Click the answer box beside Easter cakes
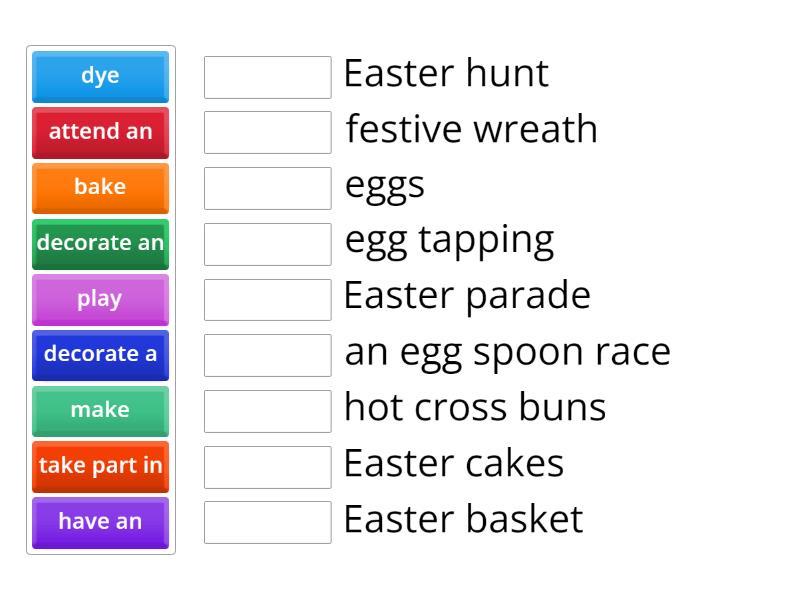 click(x=267, y=466)
